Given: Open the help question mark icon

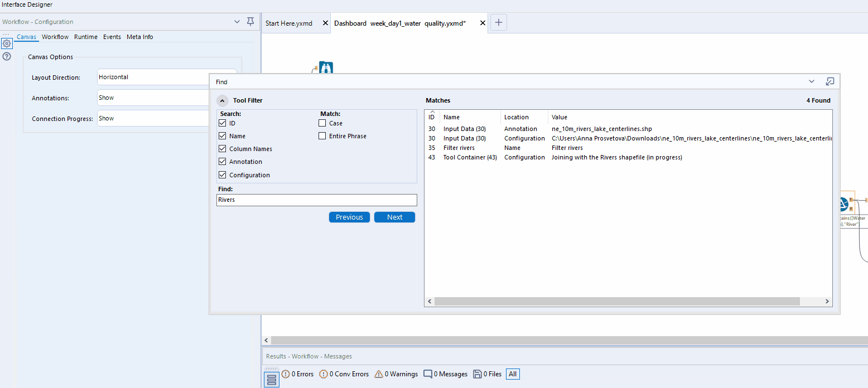Looking at the screenshot, I should (x=7, y=56).
